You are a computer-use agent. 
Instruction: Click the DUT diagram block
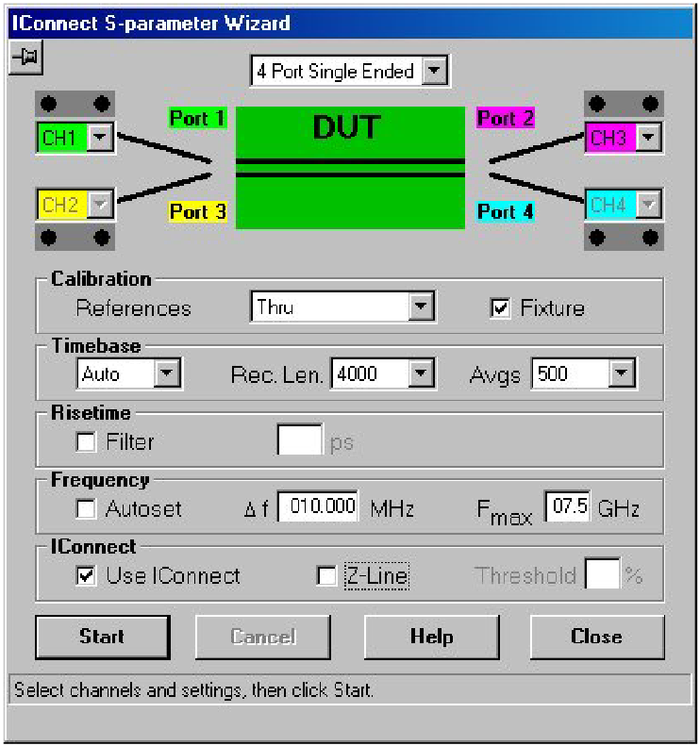point(350,168)
